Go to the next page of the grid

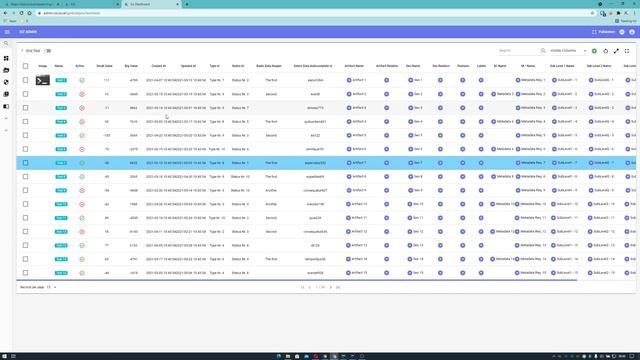331,287
